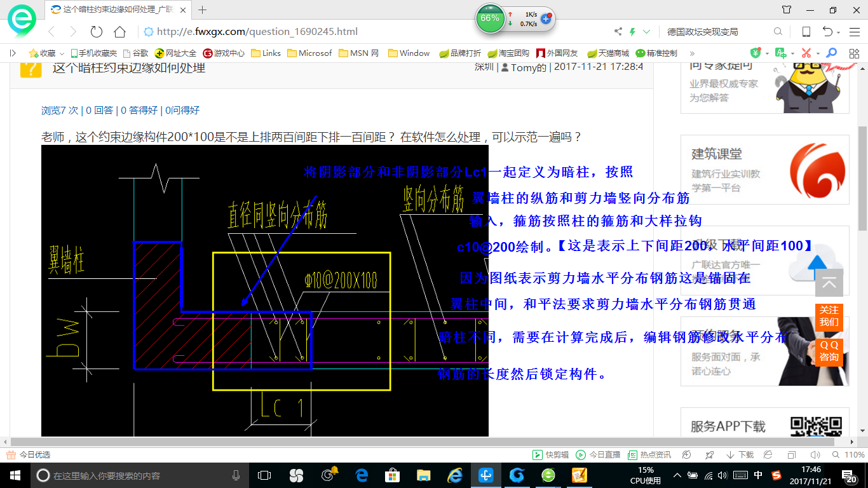The image size is (868, 488).
Task: Open the 精准控制 bookmark
Action: pyautogui.click(x=656, y=53)
